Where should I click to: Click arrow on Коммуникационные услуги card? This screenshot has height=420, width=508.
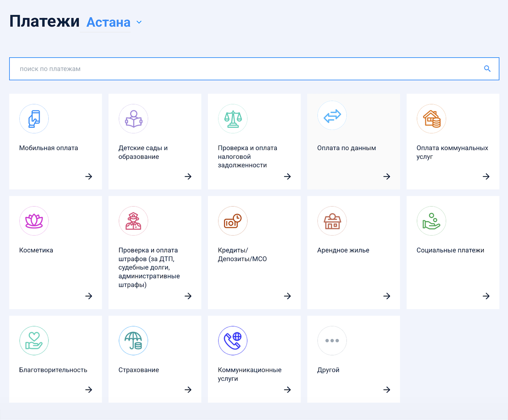pyautogui.click(x=287, y=390)
